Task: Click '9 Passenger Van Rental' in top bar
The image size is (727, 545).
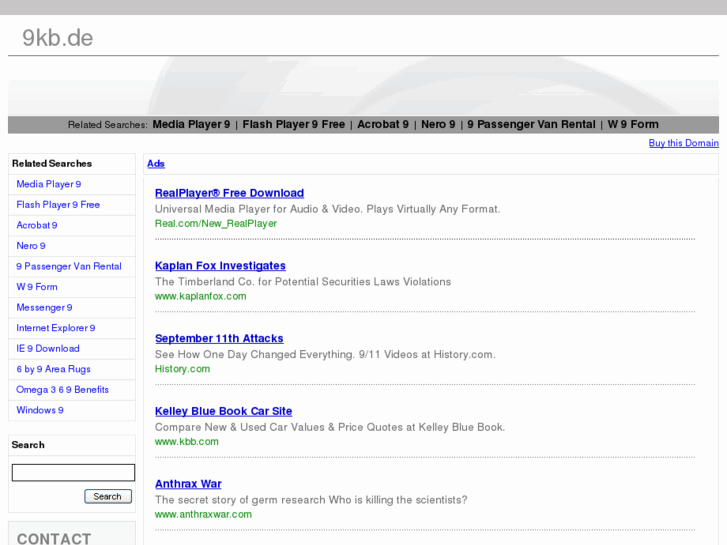Action: [x=531, y=124]
